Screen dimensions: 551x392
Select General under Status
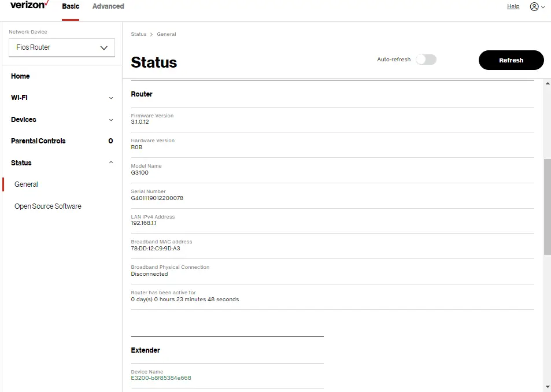click(25, 184)
